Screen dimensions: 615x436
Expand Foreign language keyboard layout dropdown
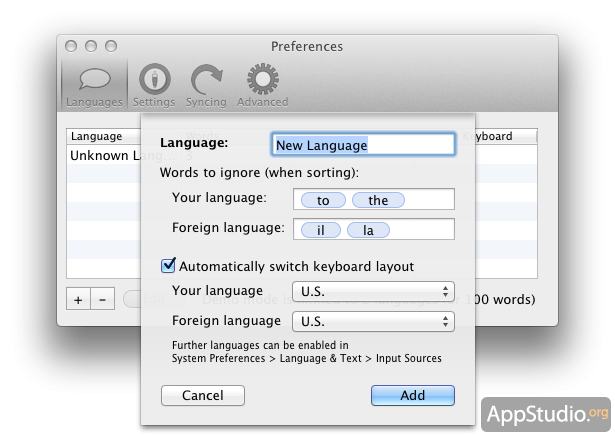[372, 322]
